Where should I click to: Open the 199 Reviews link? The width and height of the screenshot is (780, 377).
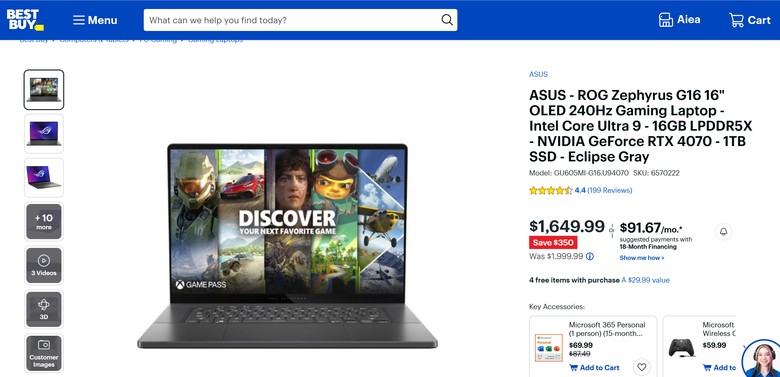(609, 190)
